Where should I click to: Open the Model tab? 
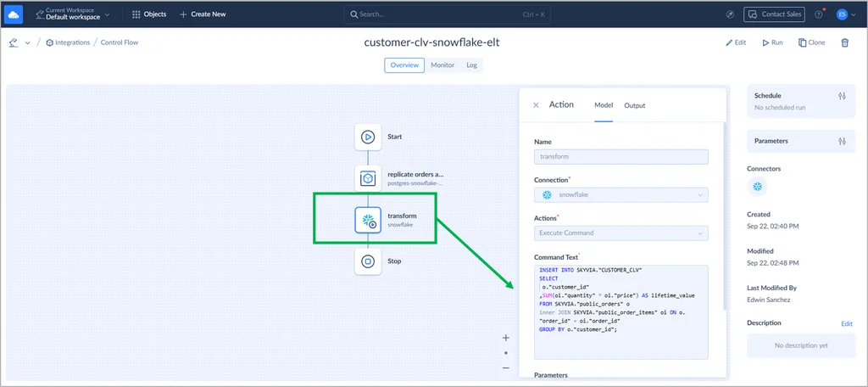click(x=604, y=105)
